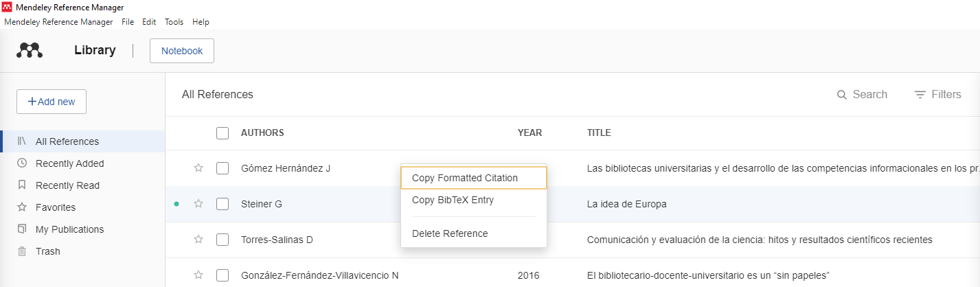The height and width of the screenshot is (287, 980).
Task: Choose Copy Formatted Citation from the context menu
Action: (x=474, y=178)
